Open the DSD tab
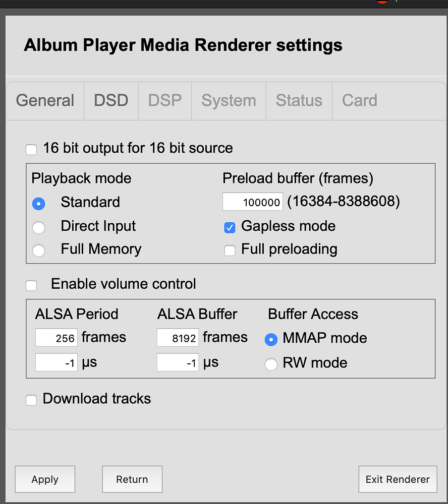The height and width of the screenshot is (504, 448). (x=111, y=100)
